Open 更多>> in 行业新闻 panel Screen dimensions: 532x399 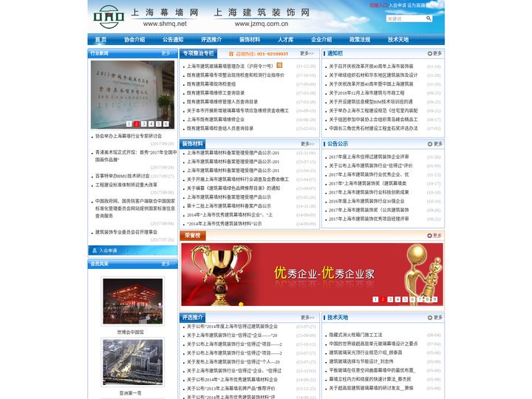coord(168,54)
